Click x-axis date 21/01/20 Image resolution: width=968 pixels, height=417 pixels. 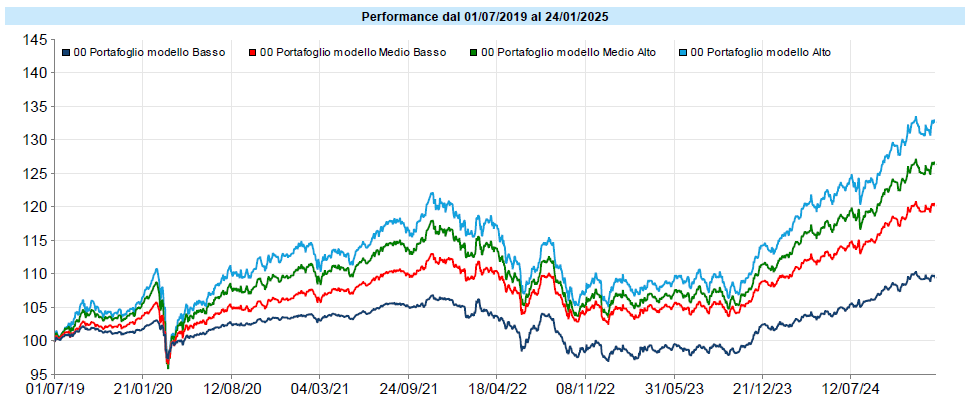[143, 390]
